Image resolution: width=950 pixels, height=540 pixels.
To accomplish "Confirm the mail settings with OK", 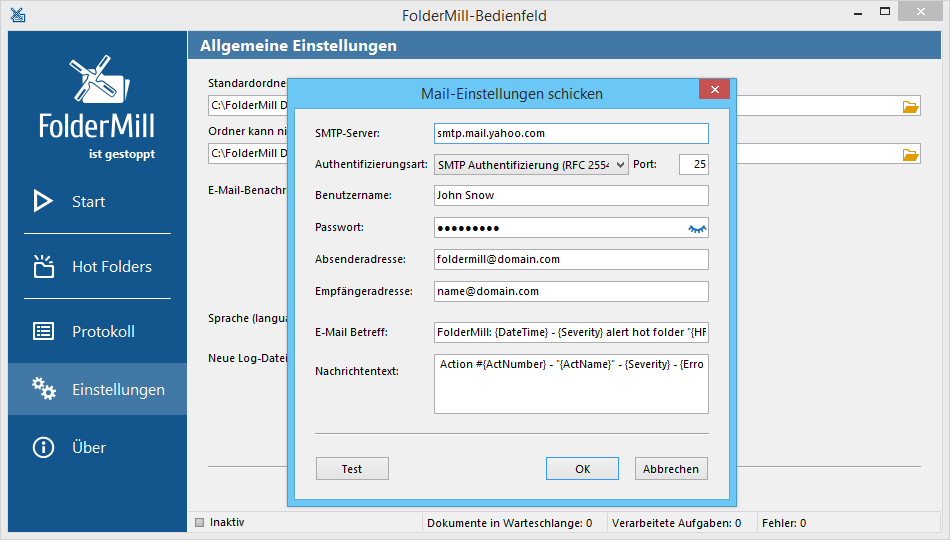I will click(x=582, y=468).
